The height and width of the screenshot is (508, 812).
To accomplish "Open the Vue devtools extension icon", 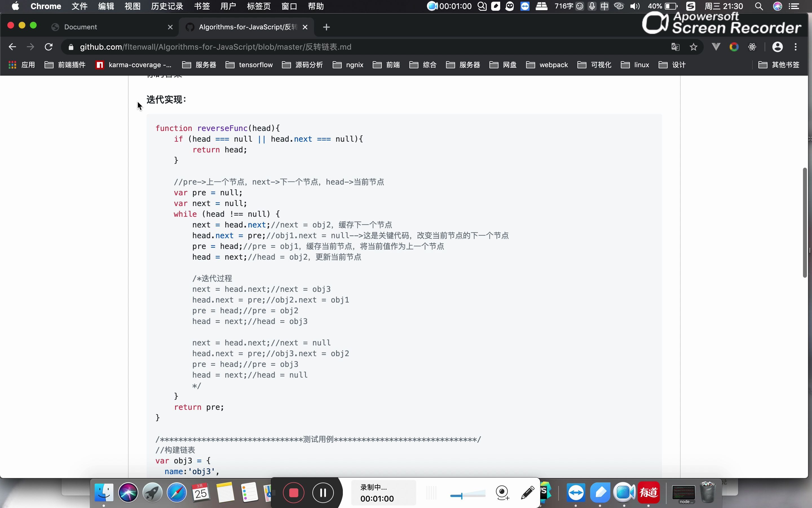I will pos(716,47).
